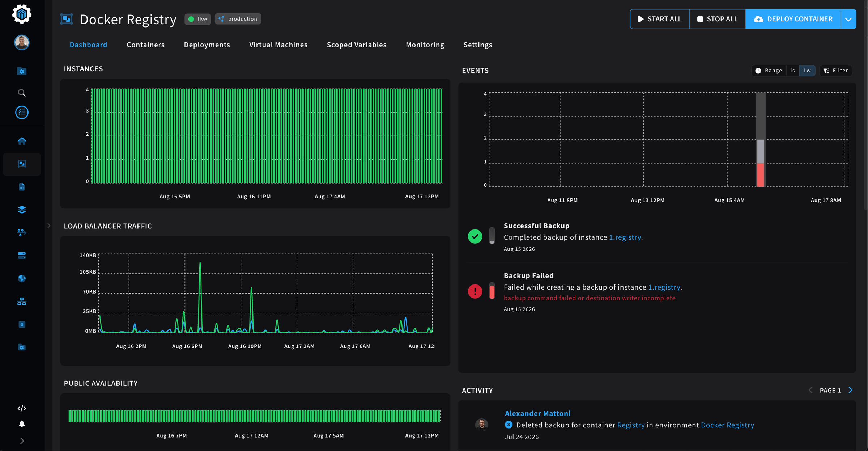Image resolution: width=868 pixels, height=451 pixels.
Task: Open the code brackets icon in the sidebar
Action: coord(22,408)
